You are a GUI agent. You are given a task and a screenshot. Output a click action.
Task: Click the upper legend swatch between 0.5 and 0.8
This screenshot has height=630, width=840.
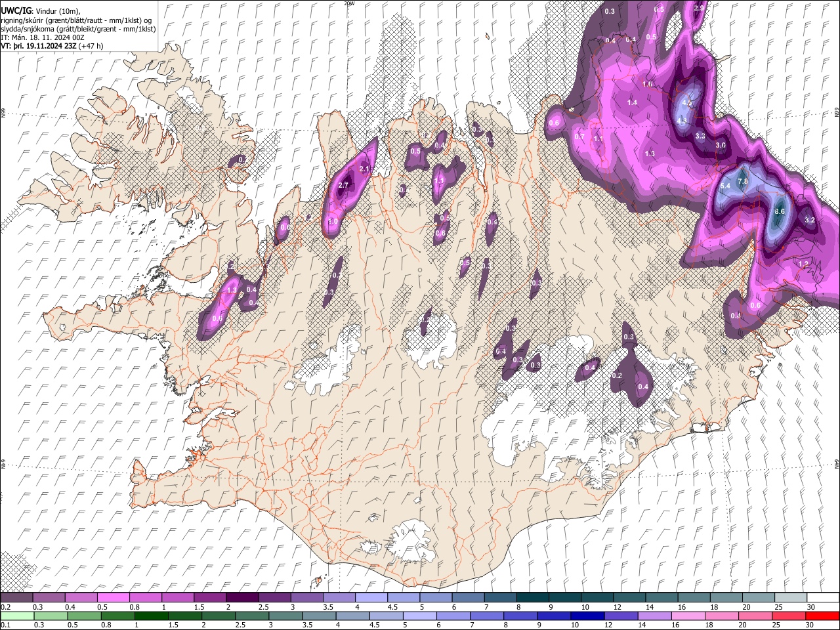(113, 598)
